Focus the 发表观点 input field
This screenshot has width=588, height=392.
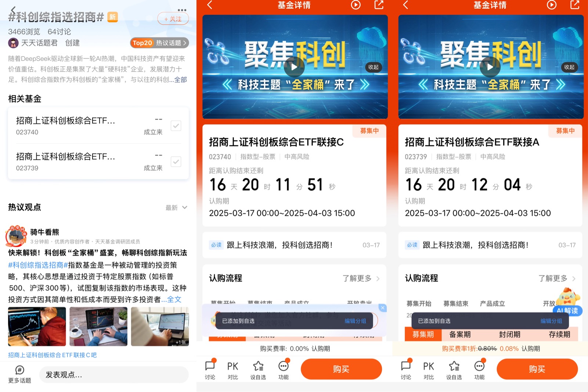pos(114,375)
